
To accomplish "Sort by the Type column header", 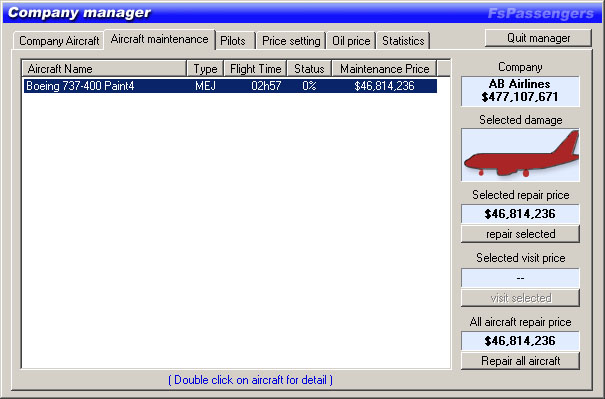I will point(205,69).
